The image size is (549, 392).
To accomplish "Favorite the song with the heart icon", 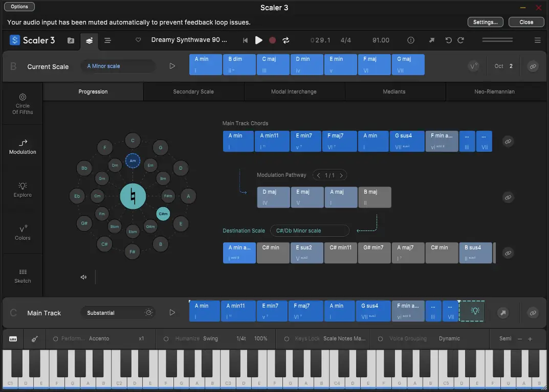I will [x=138, y=40].
